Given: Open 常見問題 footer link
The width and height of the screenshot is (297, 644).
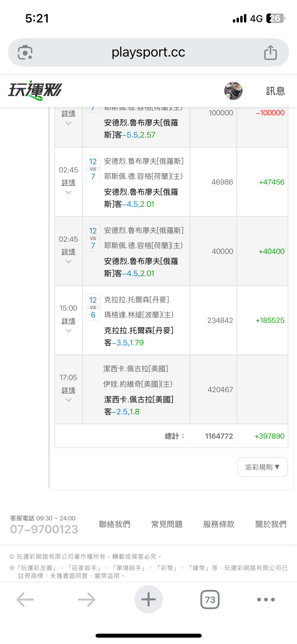Looking at the screenshot, I should pos(167,524).
